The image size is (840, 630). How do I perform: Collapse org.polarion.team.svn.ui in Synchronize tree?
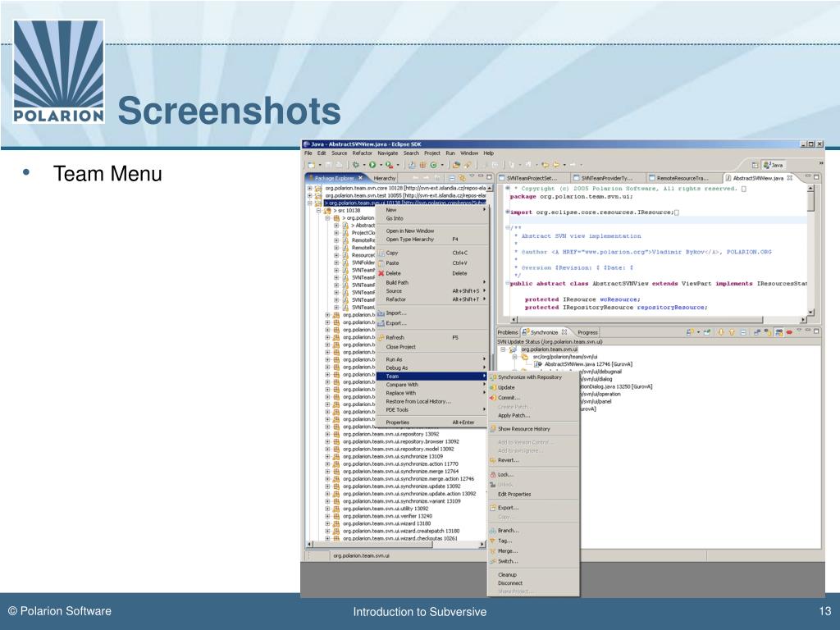(x=503, y=349)
